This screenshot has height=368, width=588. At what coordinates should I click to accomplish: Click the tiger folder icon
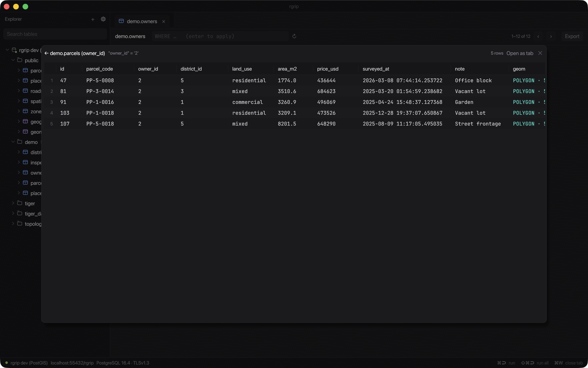pos(20,203)
